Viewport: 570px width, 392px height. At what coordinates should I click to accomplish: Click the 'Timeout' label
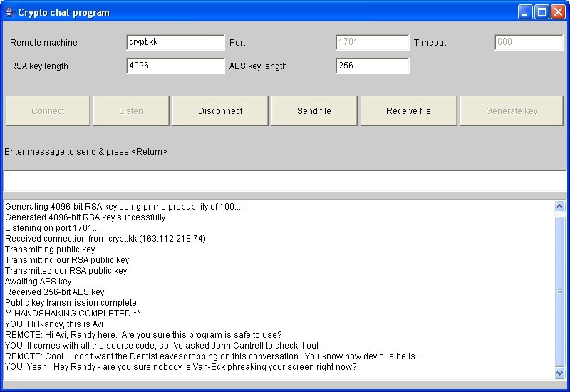pos(430,43)
